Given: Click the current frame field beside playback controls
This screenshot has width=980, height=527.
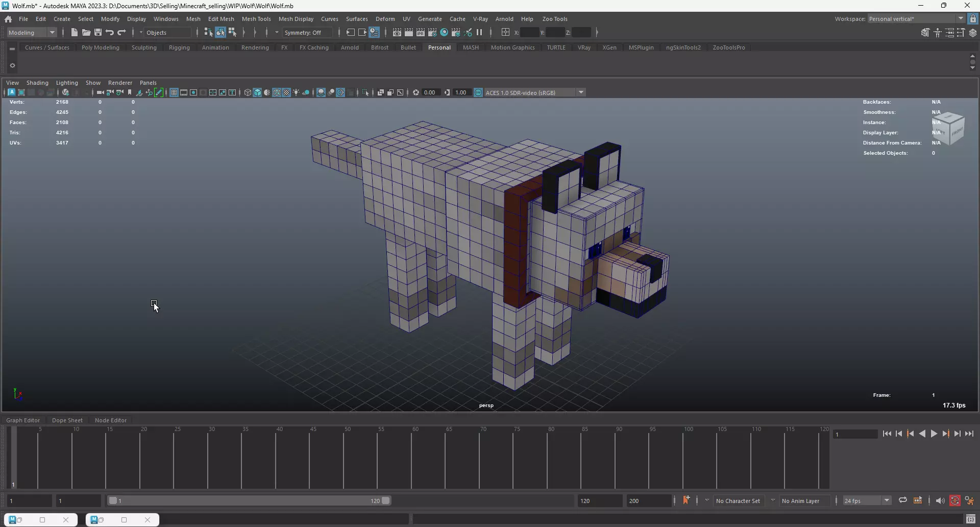Looking at the screenshot, I should pyautogui.click(x=855, y=434).
